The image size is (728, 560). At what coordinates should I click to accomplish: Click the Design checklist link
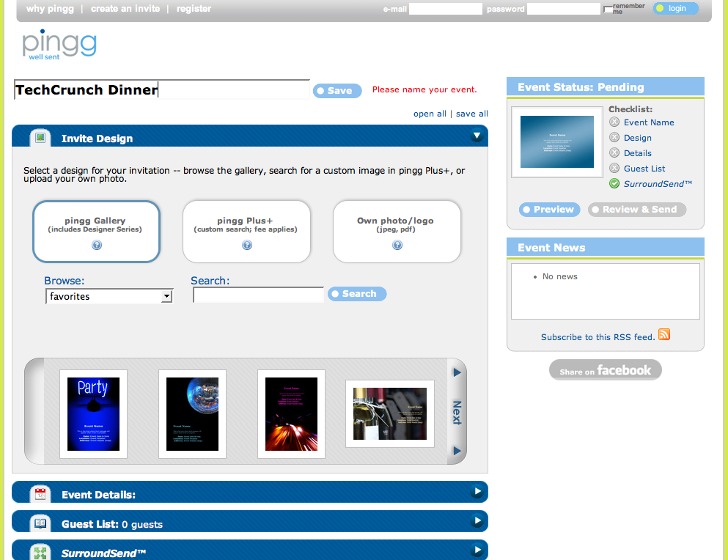pos(638,138)
